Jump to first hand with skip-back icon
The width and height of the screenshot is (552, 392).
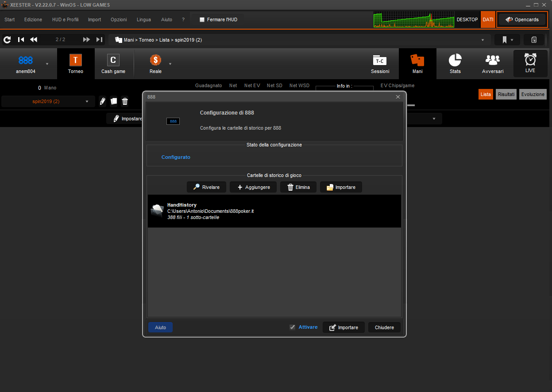21,40
